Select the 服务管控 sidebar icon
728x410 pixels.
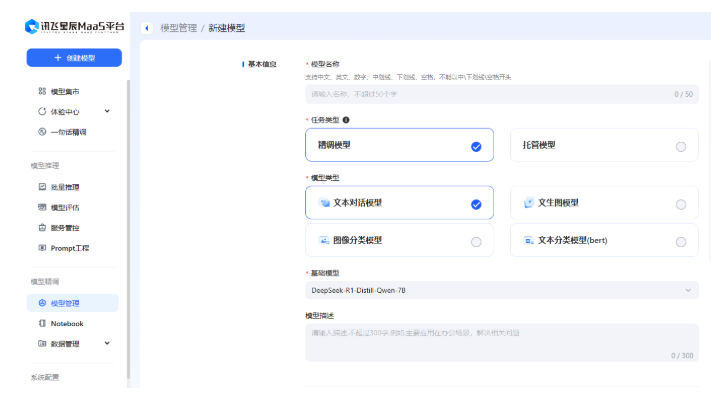(42, 227)
